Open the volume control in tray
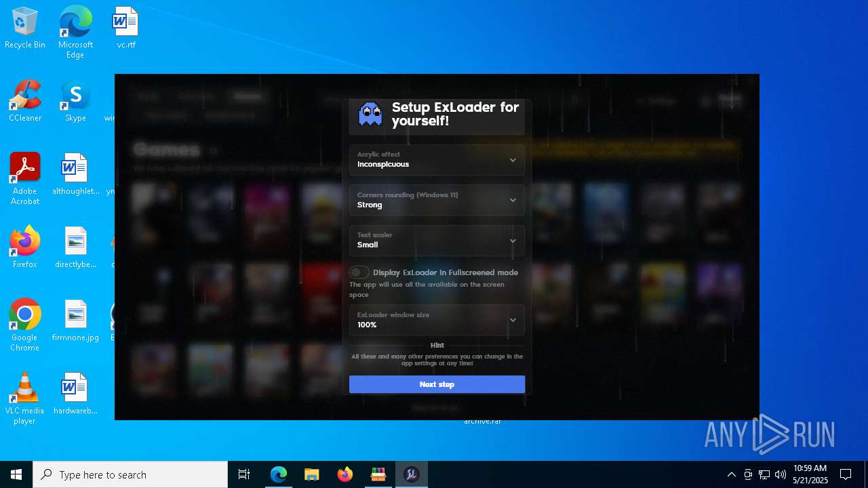Image resolution: width=868 pixels, height=488 pixels. pyautogui.click(x=781, y=474)
